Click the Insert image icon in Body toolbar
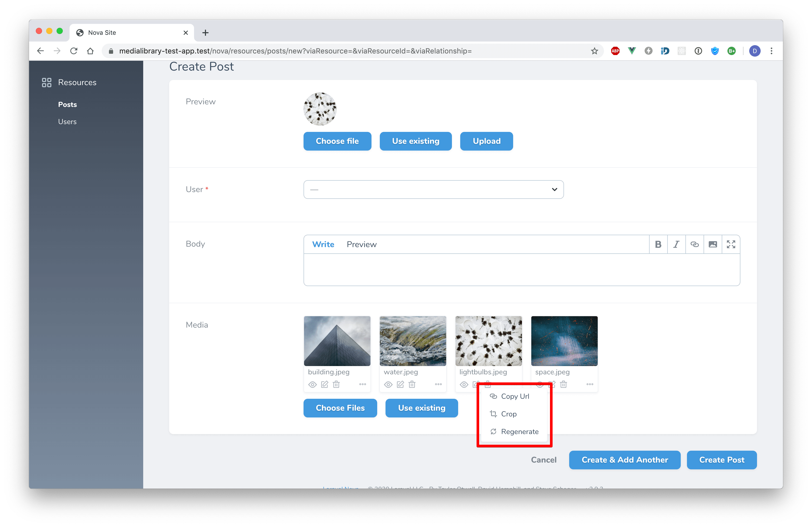 pos(713,244)
